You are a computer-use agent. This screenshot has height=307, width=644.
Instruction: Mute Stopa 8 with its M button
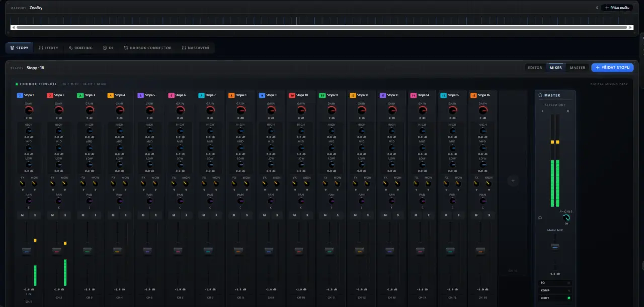234,215
